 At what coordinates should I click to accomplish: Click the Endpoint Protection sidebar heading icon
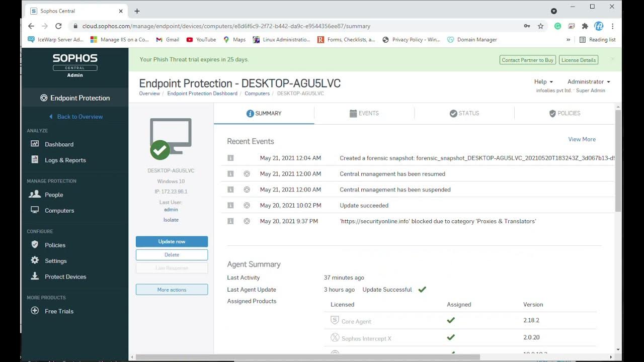click(x=44, y=98)
